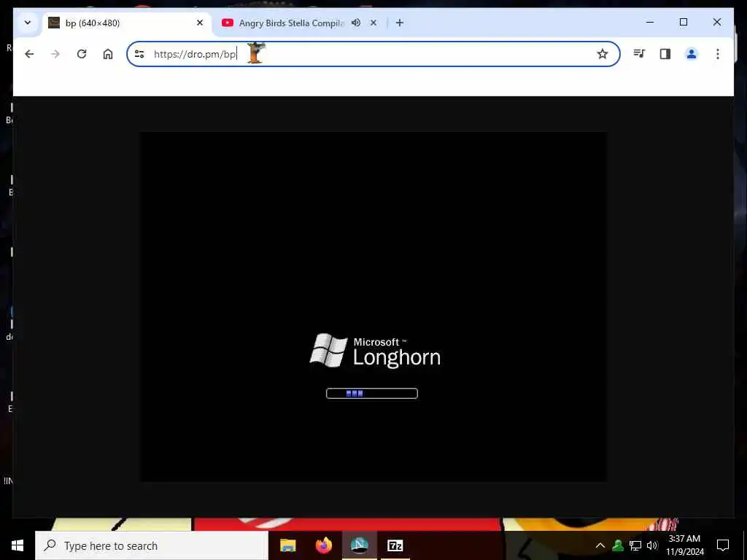Close the Angry Birds Stella tab
The image size is (747, 560).
point(373,23)
